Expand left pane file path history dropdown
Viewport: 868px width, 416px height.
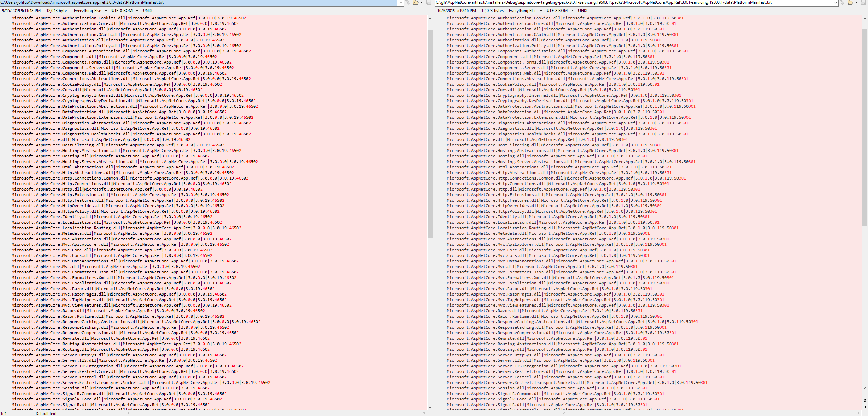pos(401,2)
